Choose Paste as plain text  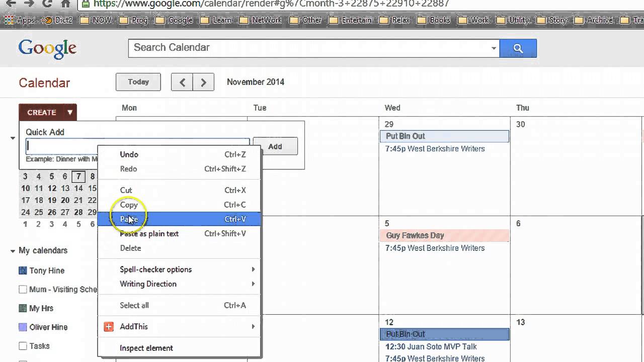[x=179, y=234]
